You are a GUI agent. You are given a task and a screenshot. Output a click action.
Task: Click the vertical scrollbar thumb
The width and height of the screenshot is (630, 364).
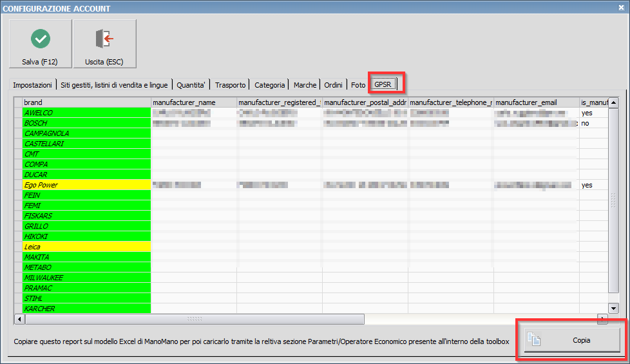(613, 200)
